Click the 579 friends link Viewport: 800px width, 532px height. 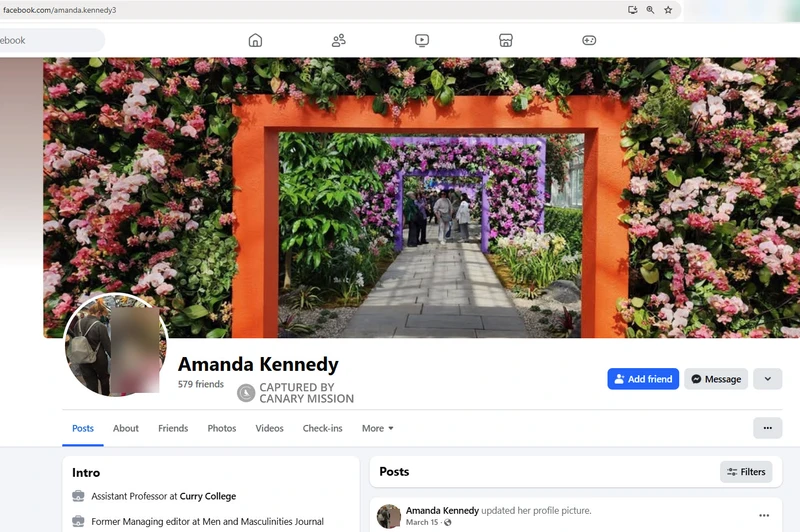point(201,384)
